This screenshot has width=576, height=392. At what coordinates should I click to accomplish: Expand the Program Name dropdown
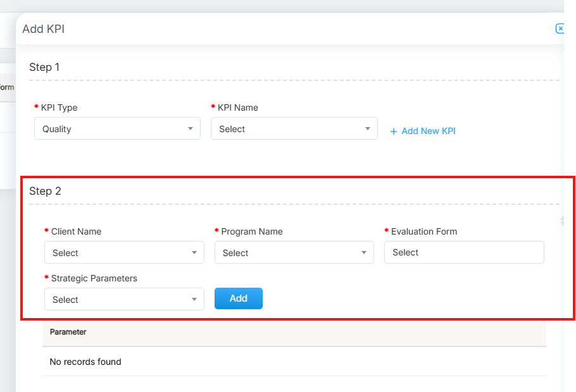(294, 253)
